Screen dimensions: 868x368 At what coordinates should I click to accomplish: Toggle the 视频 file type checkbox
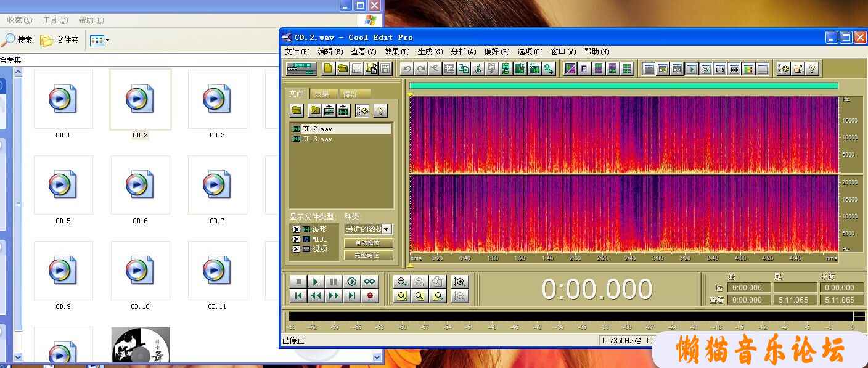coord(297,249)
